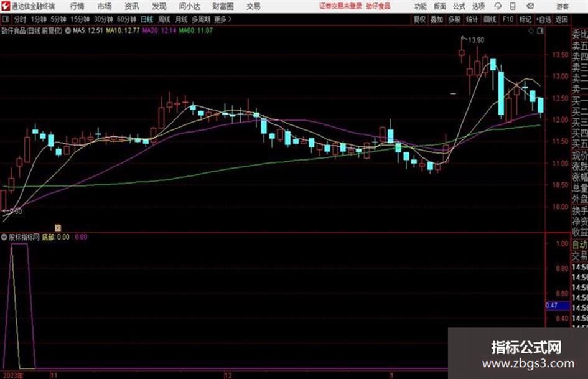Click the 标记 mark button
The image size is (588, 379).
[x=525, y=19]
